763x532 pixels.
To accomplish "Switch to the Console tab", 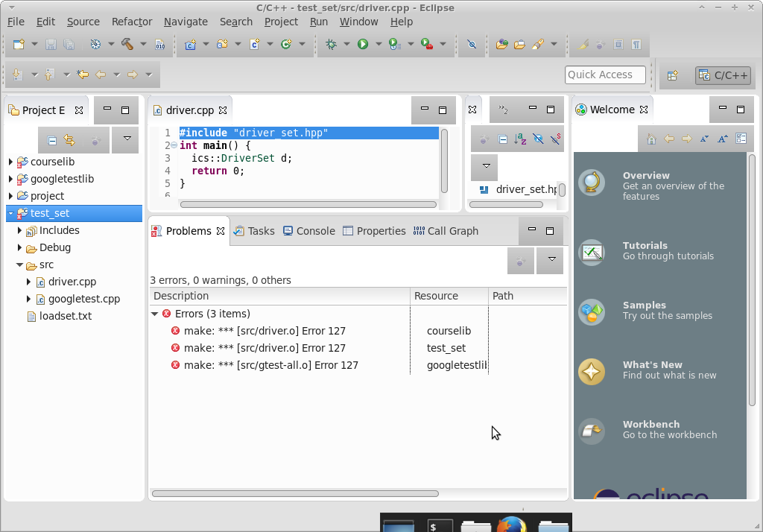I will click(x=309, y=231).
